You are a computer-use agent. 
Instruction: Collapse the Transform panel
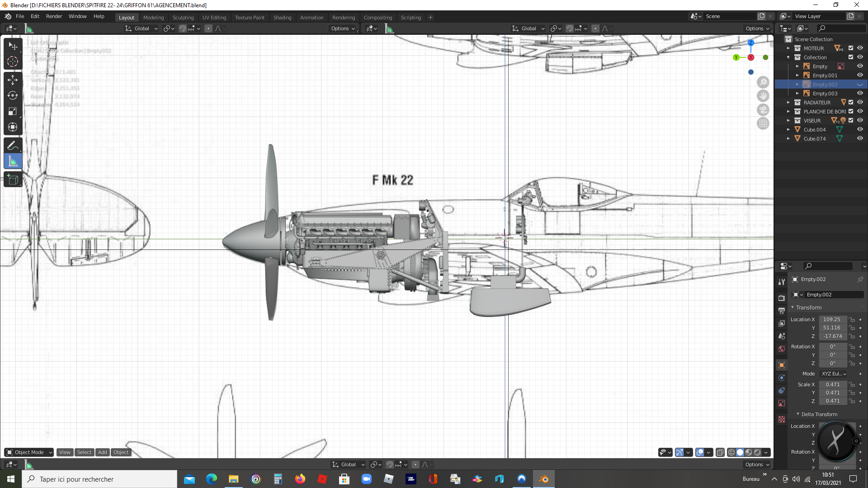click(x=793, y=307)
